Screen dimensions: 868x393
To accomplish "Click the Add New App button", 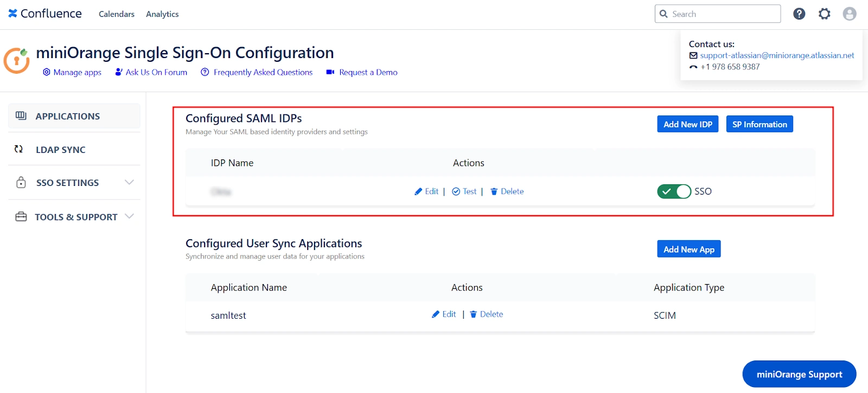I will pos(689,249).
